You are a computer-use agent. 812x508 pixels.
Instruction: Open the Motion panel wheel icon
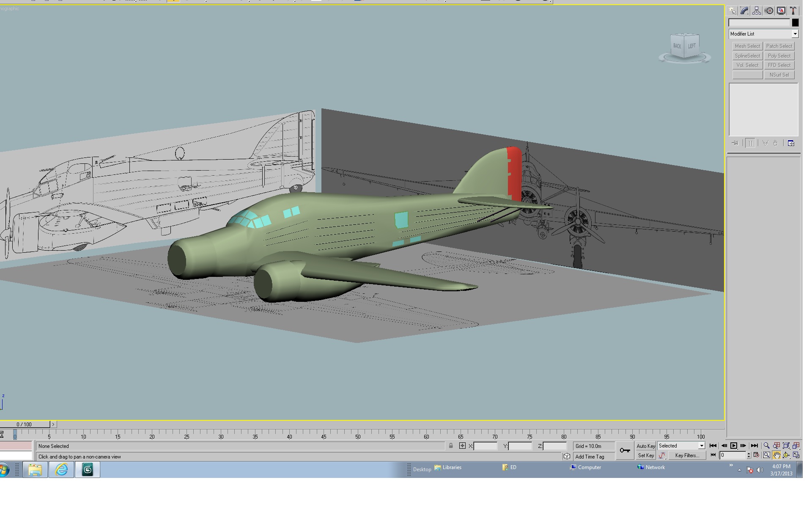769,11
